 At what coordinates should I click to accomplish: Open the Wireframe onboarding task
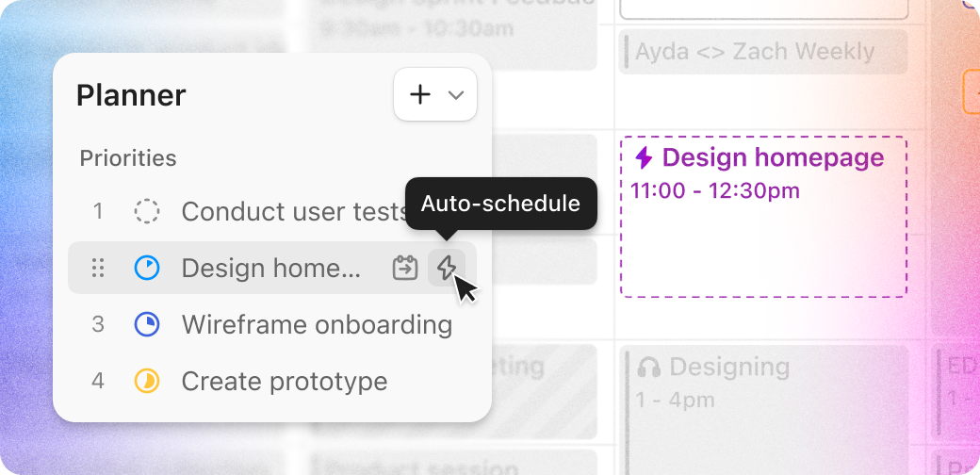pos(317,325)
